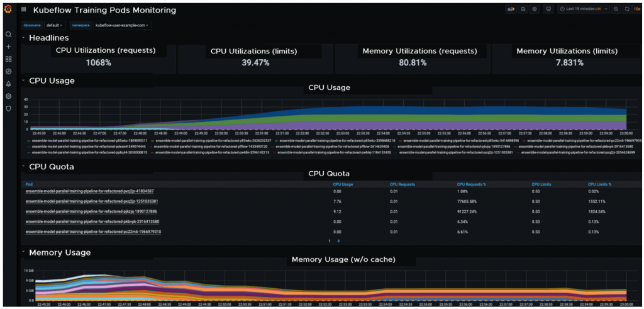The height and width of the screenshot is (309, 644).
Task: Open the Explore compass icon
Action: click(x=8, y=72)
